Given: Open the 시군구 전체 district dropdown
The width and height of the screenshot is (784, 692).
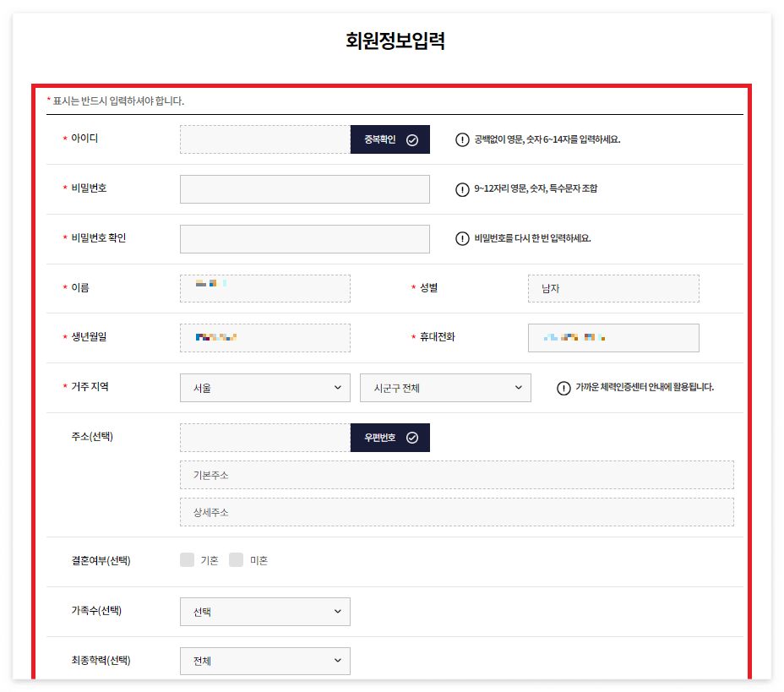Looking at the screenshot, I should tap(445, 387).
